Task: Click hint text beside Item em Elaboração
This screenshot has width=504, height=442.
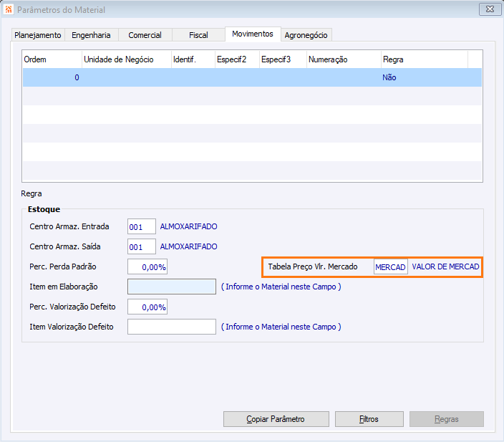Action: [281, 287]
